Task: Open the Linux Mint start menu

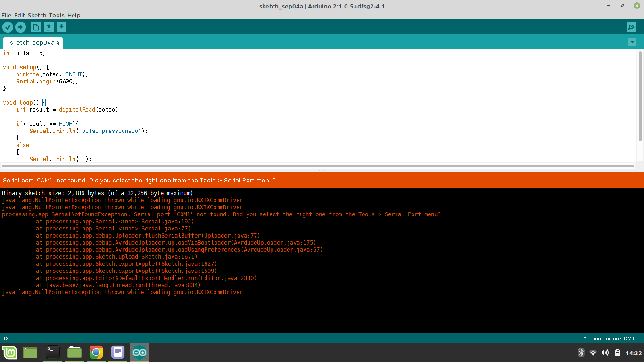Action: [9, 353]
